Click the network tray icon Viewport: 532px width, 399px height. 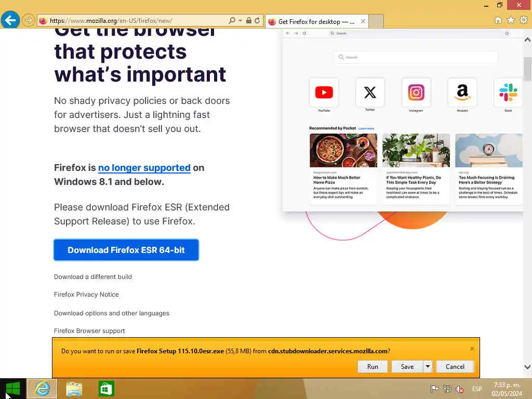(447, 389)
